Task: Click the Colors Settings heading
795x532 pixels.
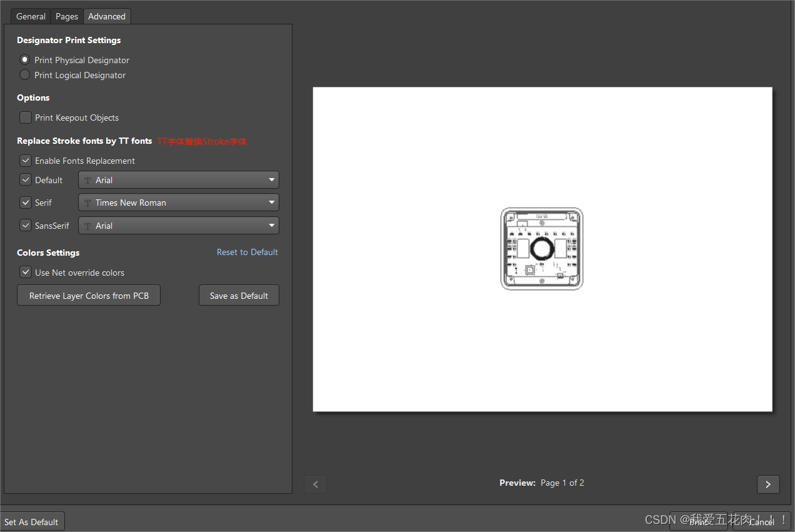Action: [48, 253]
